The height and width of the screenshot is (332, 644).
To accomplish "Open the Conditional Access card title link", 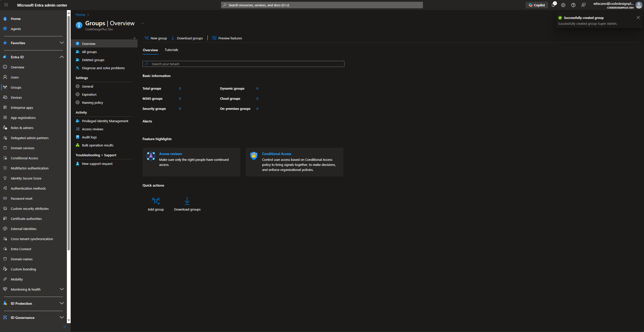I will point(277,154).
